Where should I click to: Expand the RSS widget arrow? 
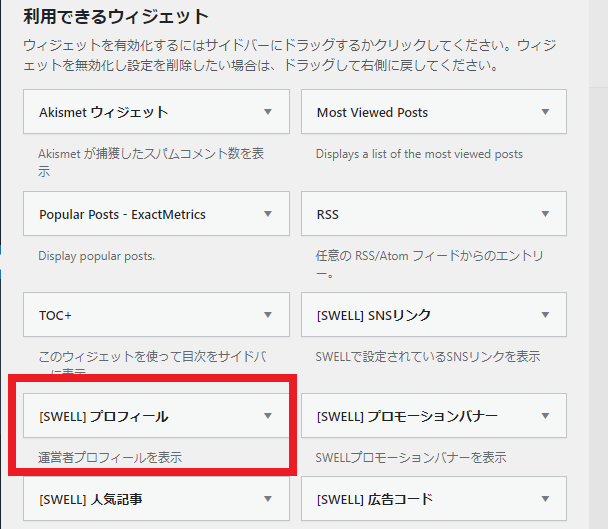pyautogui.click(x=545, y=214)
